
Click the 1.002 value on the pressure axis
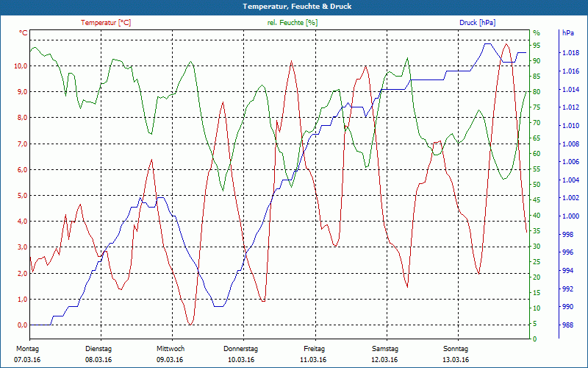[x=570, y=198]
